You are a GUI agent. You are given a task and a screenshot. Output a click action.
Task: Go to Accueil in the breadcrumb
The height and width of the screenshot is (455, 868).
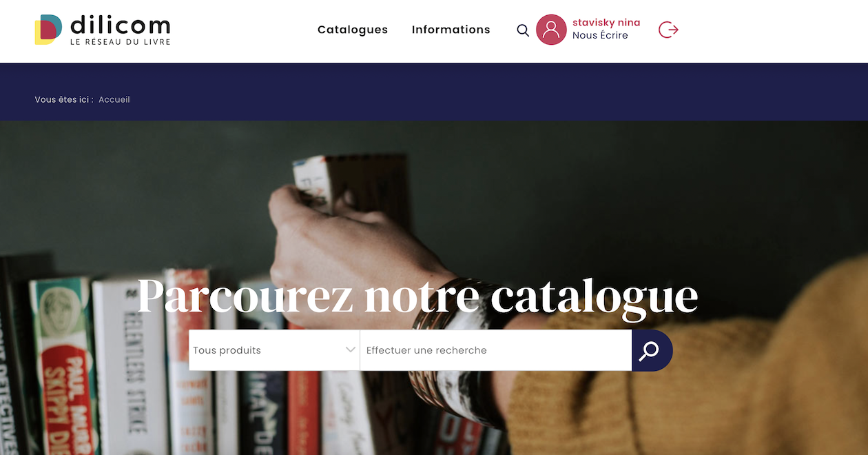(114, 99)
